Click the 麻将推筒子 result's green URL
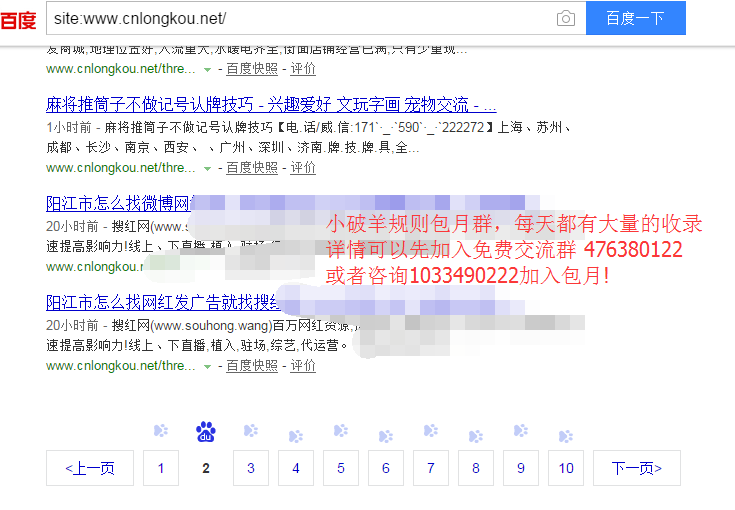Viewport: 735px width, 510px height. tap(120, 168)
